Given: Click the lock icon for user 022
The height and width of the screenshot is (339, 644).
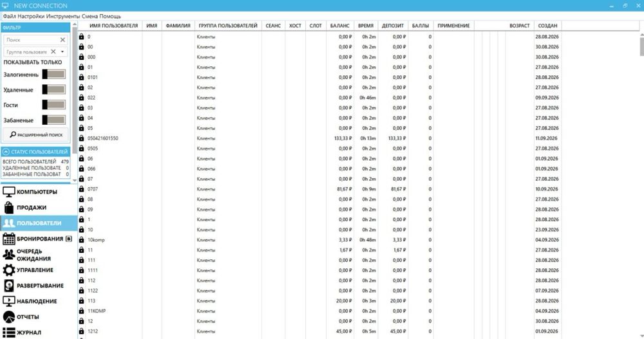Looking at the screenshot, I should pyautogui.click(x=81, y=97).
